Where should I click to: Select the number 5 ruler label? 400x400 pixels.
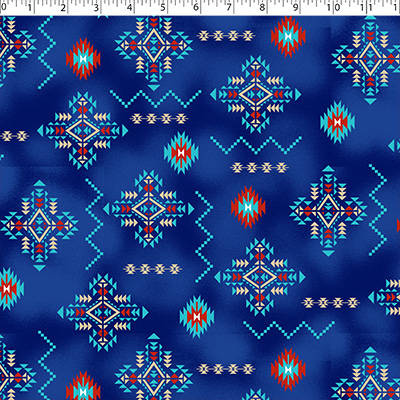(163, 7)
